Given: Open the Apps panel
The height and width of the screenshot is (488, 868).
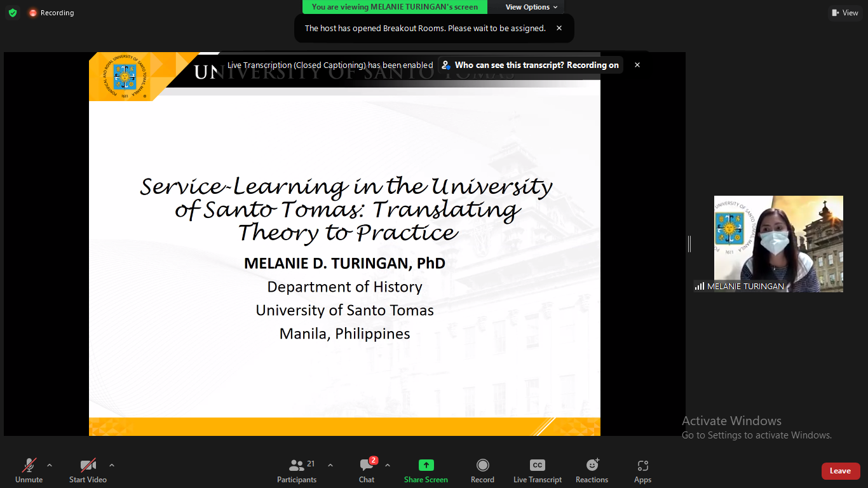Looking at the screenshot, I should point(642,471).
